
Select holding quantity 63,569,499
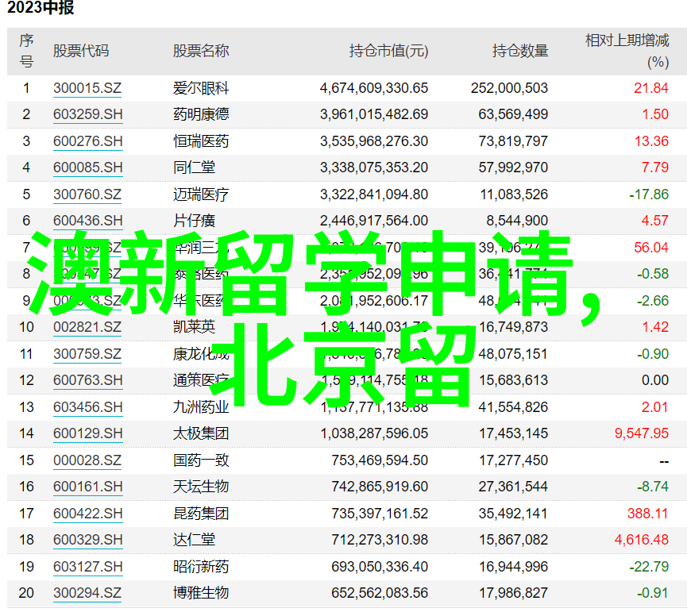click(x=513, y=114)
